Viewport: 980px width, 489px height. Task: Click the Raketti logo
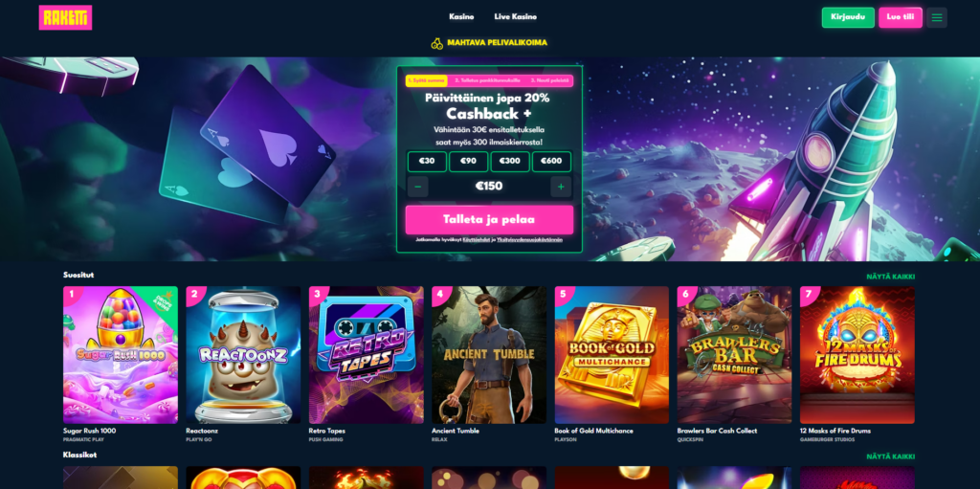[65, 17]
